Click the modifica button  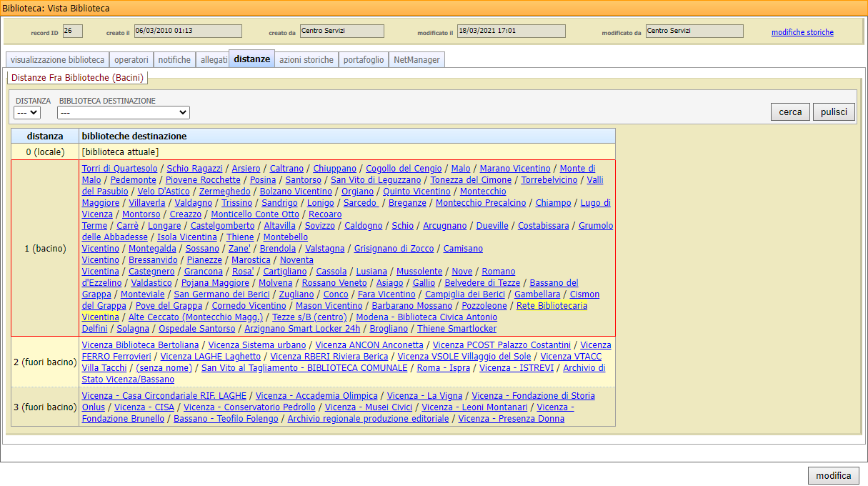pyautogui.click(x=833, y=476)
